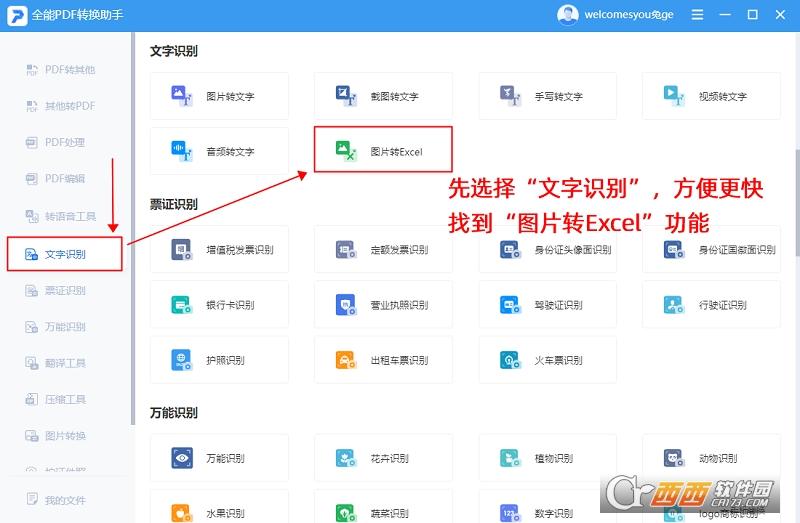800x523 pixels.
Task: Open 动物识别 tool
Action: click(x=711, y=458)
